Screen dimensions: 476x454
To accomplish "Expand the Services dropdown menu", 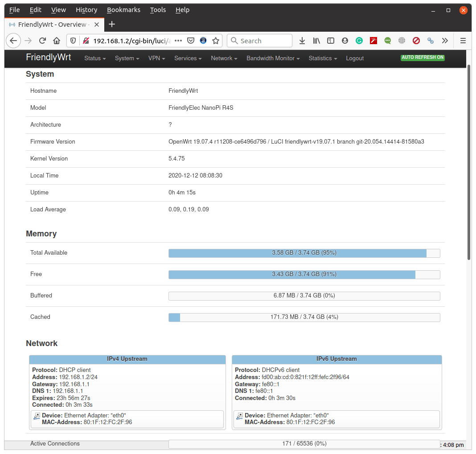I will pyautogui.click(x=188, y=58).
